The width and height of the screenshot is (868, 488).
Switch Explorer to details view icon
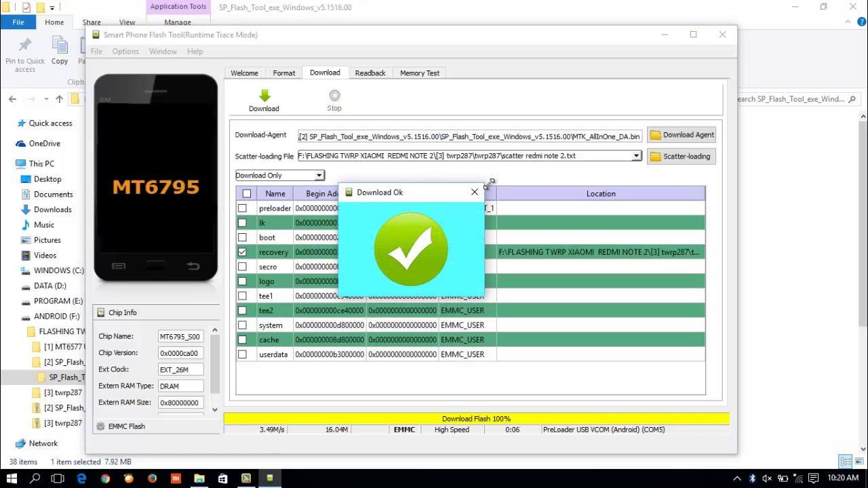tap(845, 462)
